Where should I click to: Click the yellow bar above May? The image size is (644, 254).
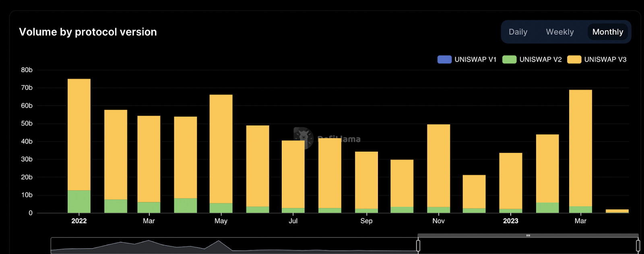tap(221, 149)
